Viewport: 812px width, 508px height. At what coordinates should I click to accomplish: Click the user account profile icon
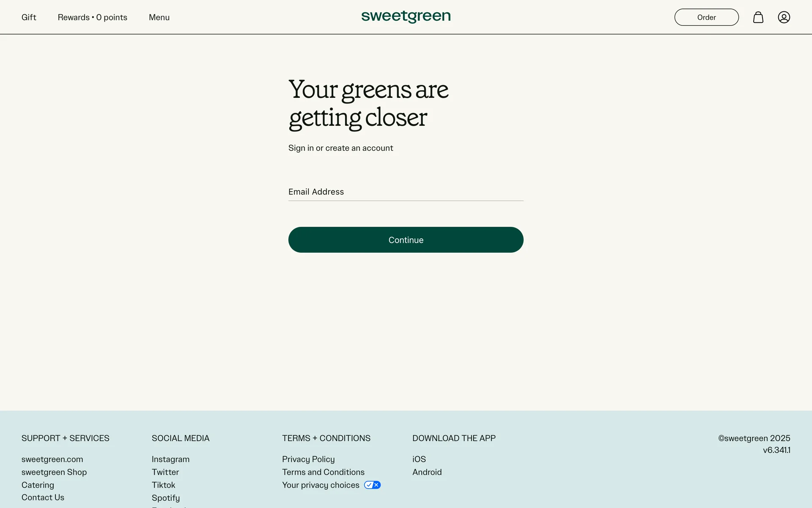tap(784, 17)
